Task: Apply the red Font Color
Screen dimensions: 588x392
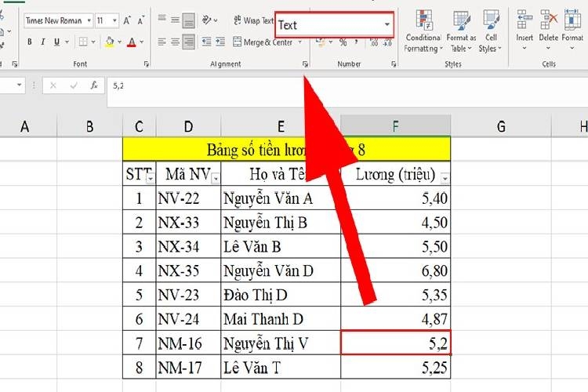Action: 131,42
